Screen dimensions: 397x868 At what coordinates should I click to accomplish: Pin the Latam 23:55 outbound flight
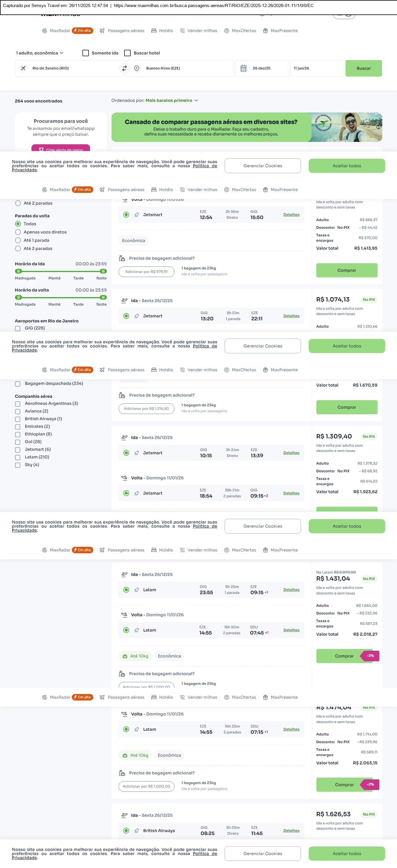(137, 590)
